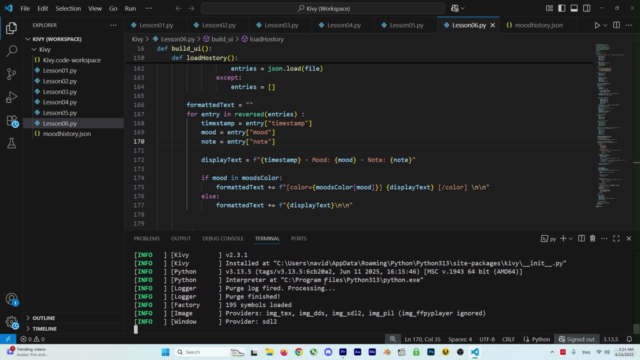
Task: Close the terminal panel
Action: (x=629, y=238)
